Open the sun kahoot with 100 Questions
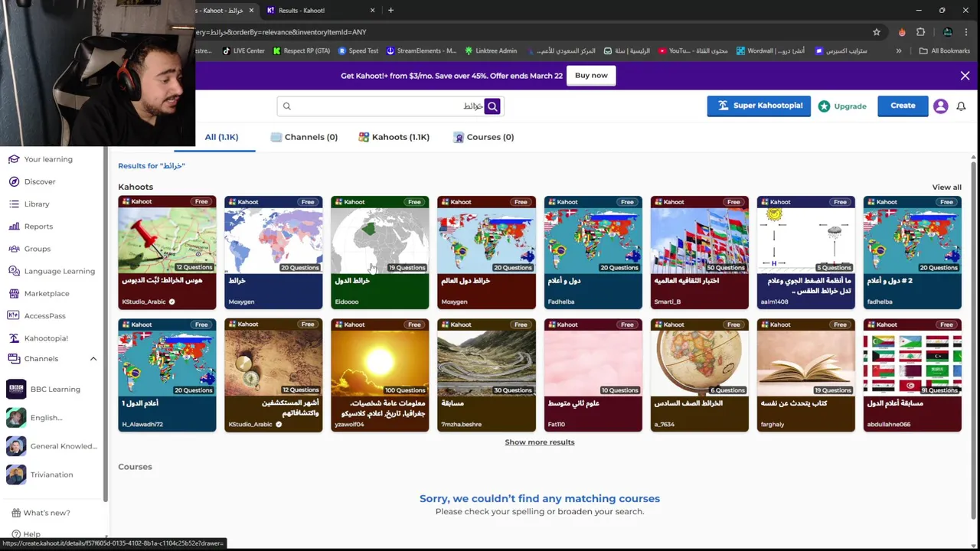The height and width of the screenshot is (551, 980). pyautogui.click(x=380, y=375)
